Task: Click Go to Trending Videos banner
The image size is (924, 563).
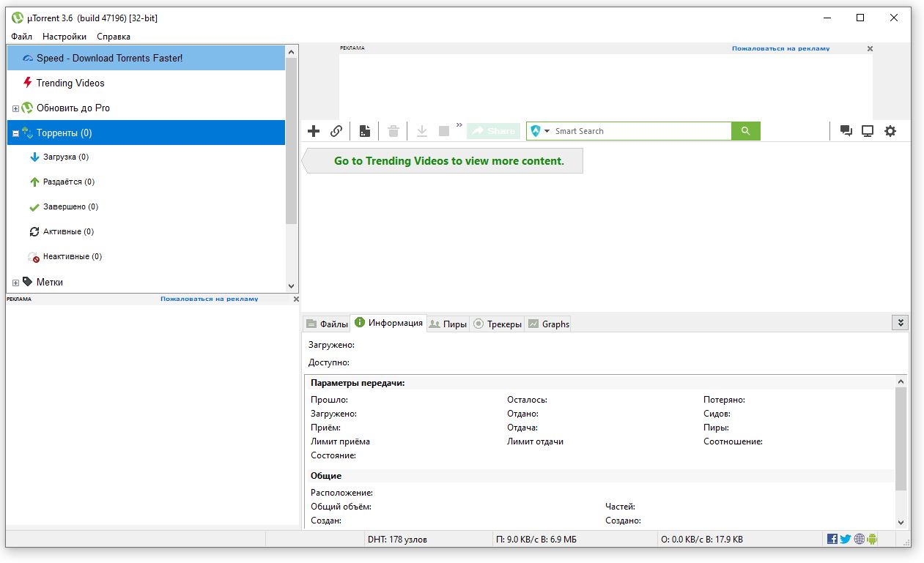Action: [443, 161]
